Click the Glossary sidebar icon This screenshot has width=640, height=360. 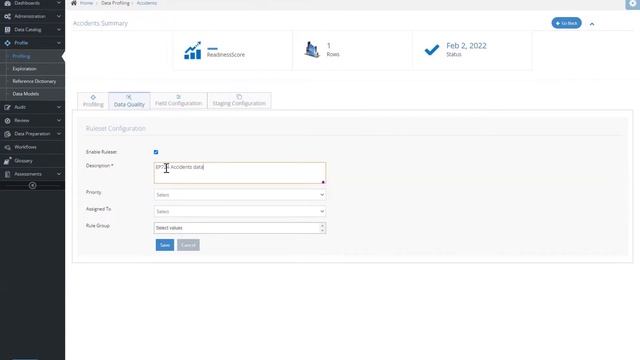[x=7, y=161]
